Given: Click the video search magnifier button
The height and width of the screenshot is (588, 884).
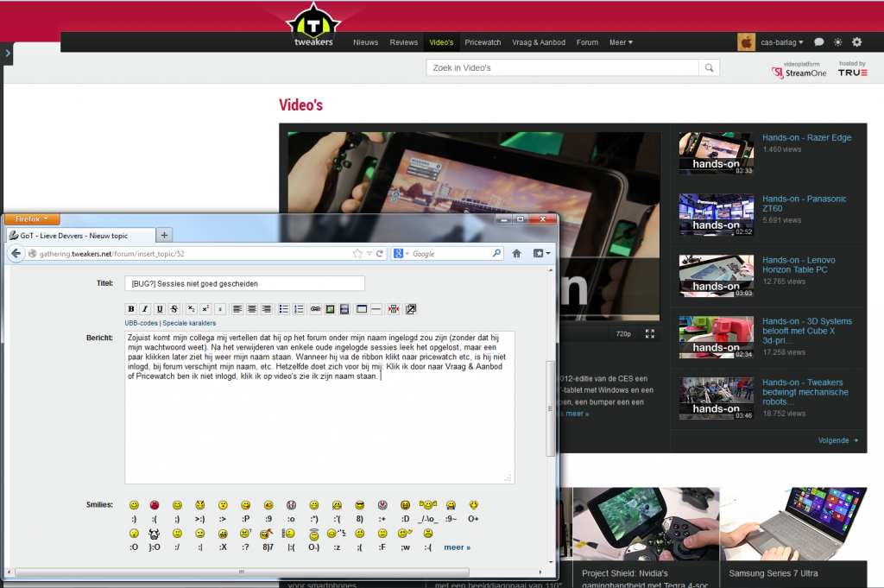Looking at the screenshot, I should click(709, 67).
